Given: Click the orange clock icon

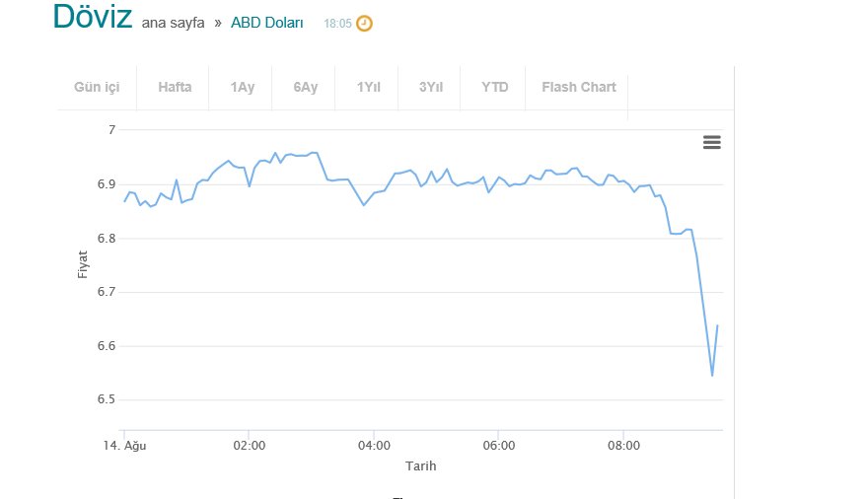Looking at the screenshot, I should (x=364, y=23).
